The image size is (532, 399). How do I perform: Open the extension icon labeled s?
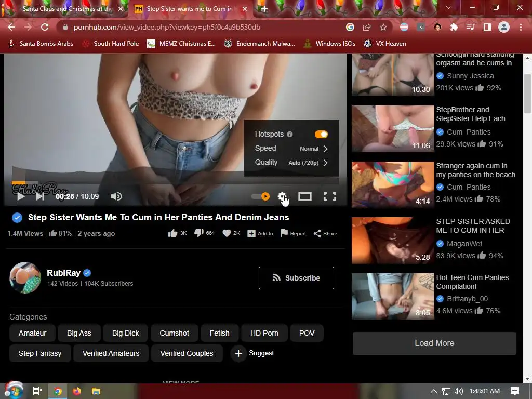click(421, 27)
